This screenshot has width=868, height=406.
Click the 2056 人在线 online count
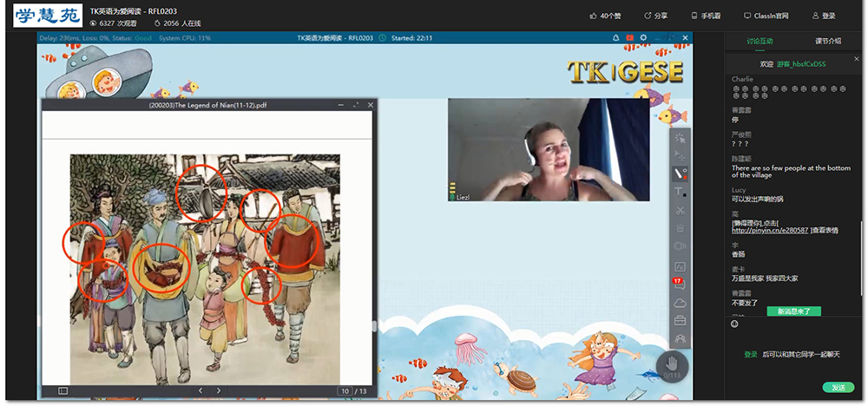pos(177,23)
